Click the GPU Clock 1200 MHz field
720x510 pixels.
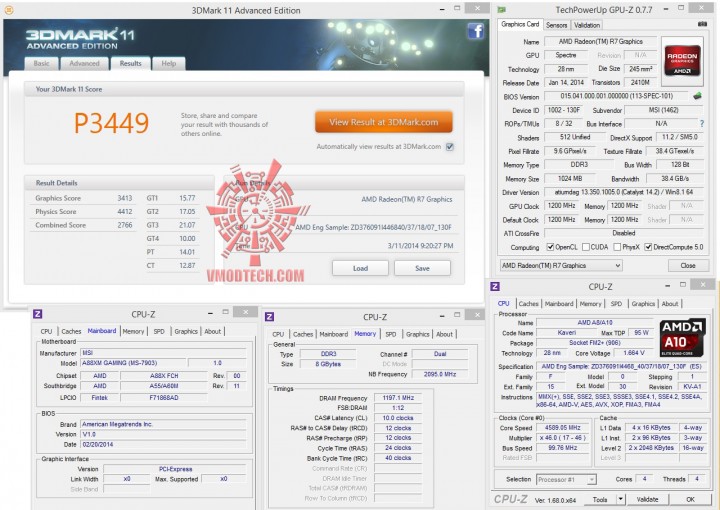tap(561, 206)
